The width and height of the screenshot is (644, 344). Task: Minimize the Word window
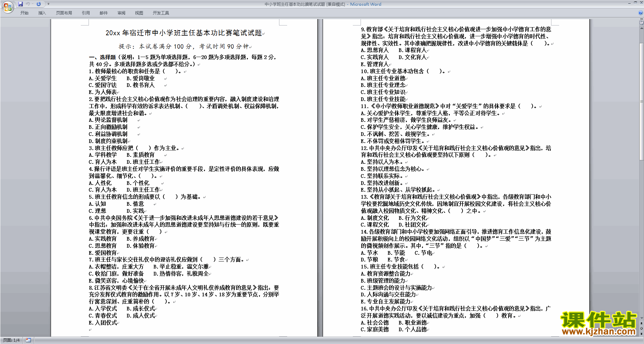(x=629, y=3)
